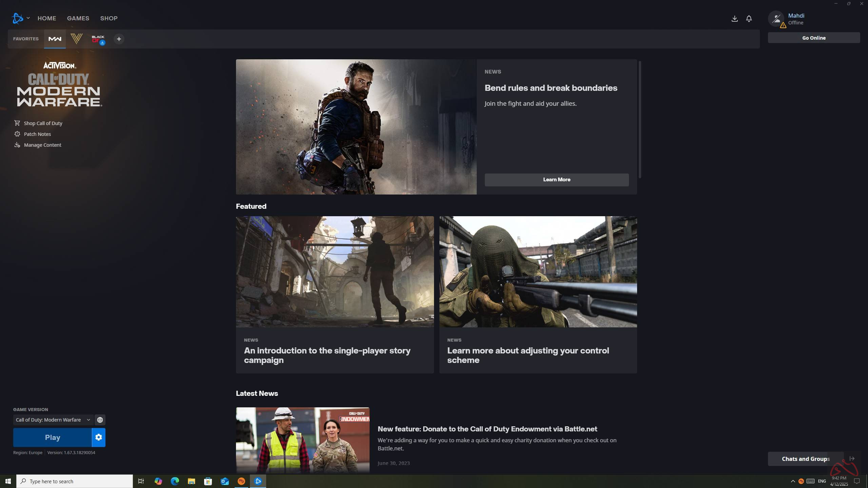The height and width of the screenshot is (488, 868).
Task: Select the Vanguard favorite icon
Action: tap(77, 39)
